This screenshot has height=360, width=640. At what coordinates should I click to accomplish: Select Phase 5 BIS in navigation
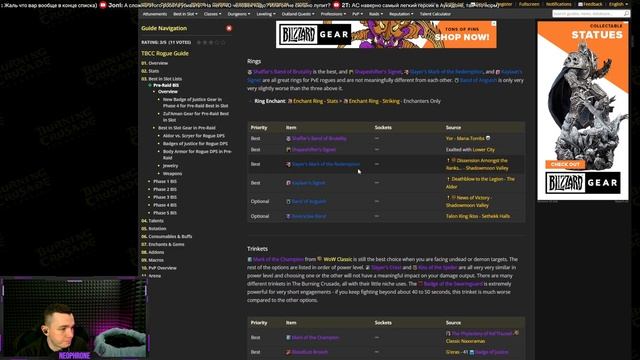(x=165, y=213)
